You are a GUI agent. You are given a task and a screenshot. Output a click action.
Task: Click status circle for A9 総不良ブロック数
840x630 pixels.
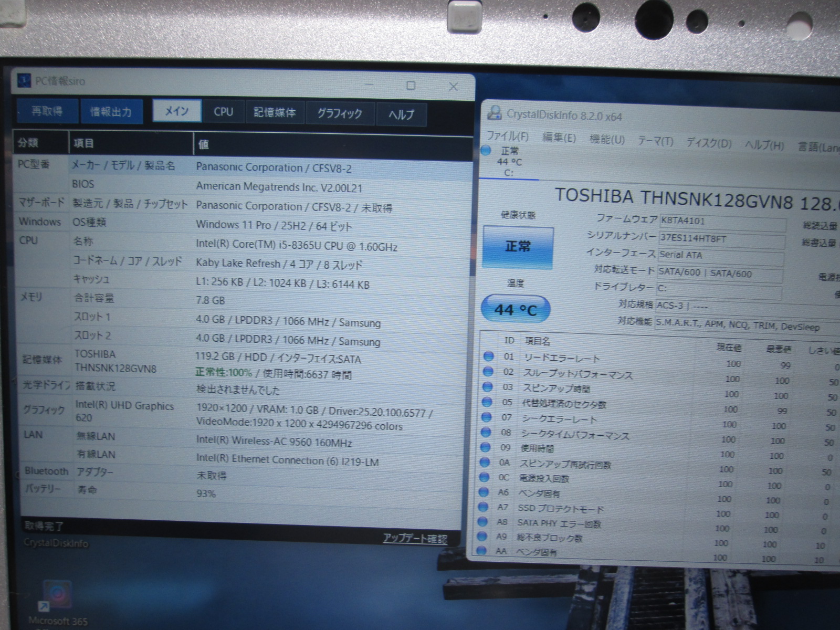coord(482,537)
